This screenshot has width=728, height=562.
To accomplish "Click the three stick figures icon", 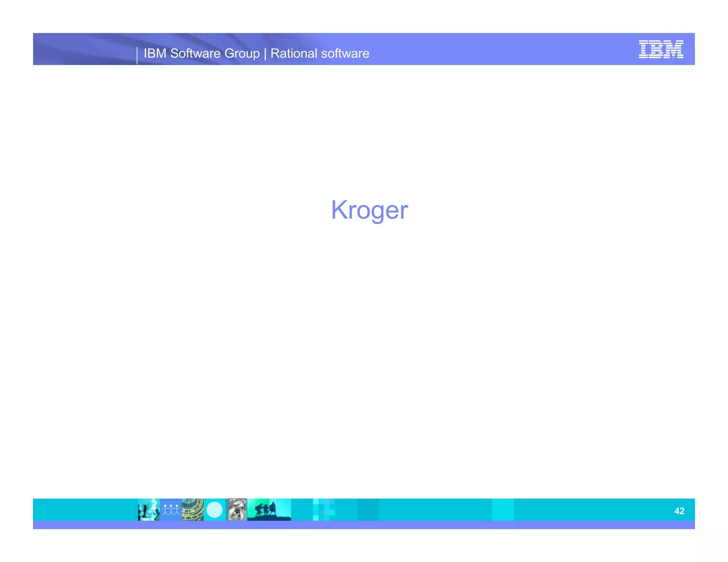I will [x=171, y=509].
